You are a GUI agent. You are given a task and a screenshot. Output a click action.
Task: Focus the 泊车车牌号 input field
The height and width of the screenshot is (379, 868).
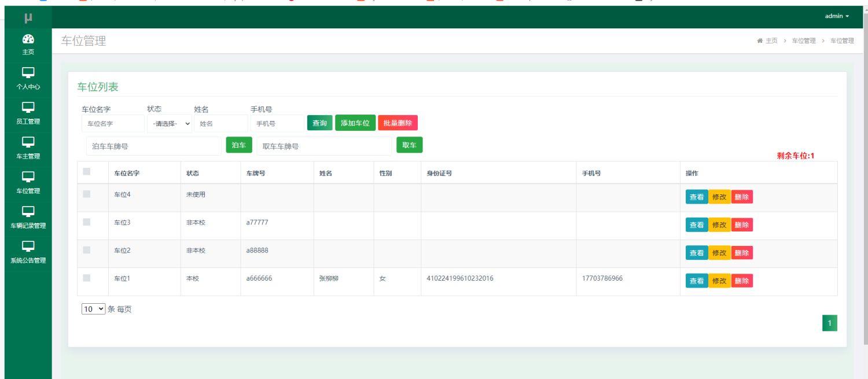(154, 146)
